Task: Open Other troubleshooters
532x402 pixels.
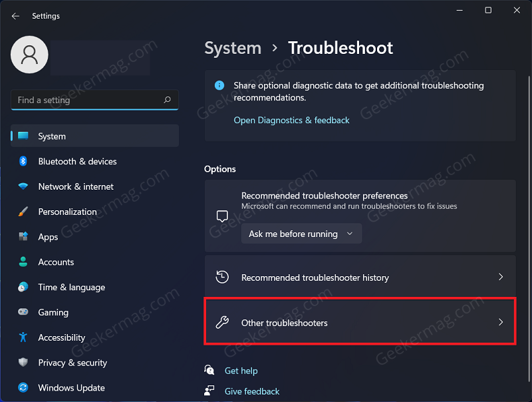Action: [360, 322]
